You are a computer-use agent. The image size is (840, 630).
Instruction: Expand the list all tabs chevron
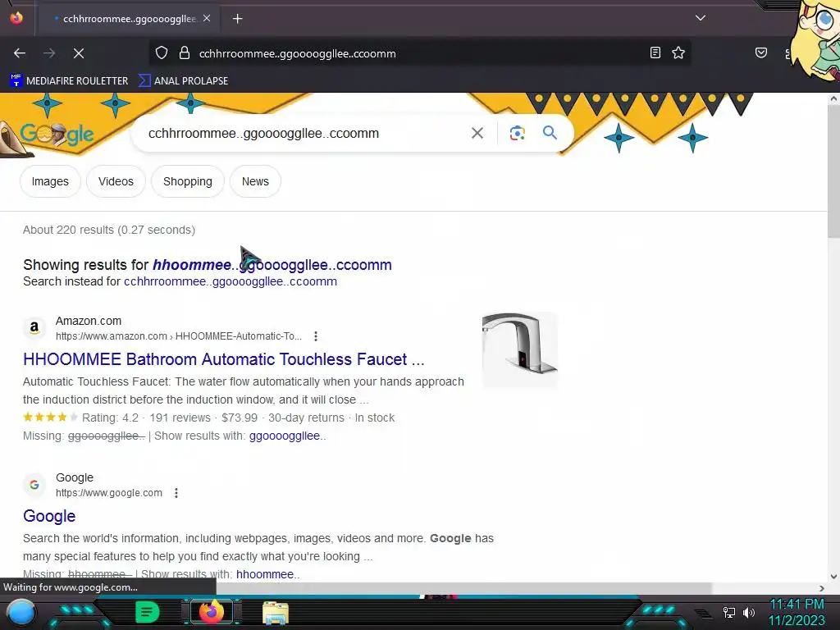click(701, 18)
